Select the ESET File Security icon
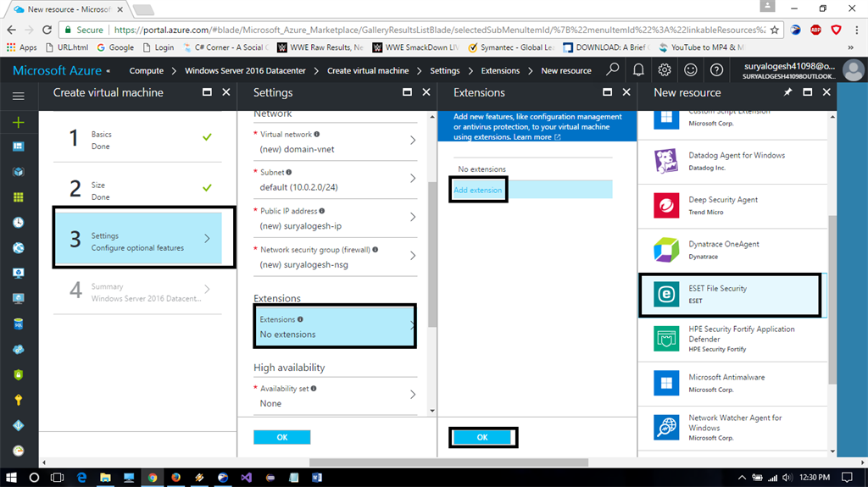The height and width of the screenshot is (487, 868). (666, 295)
